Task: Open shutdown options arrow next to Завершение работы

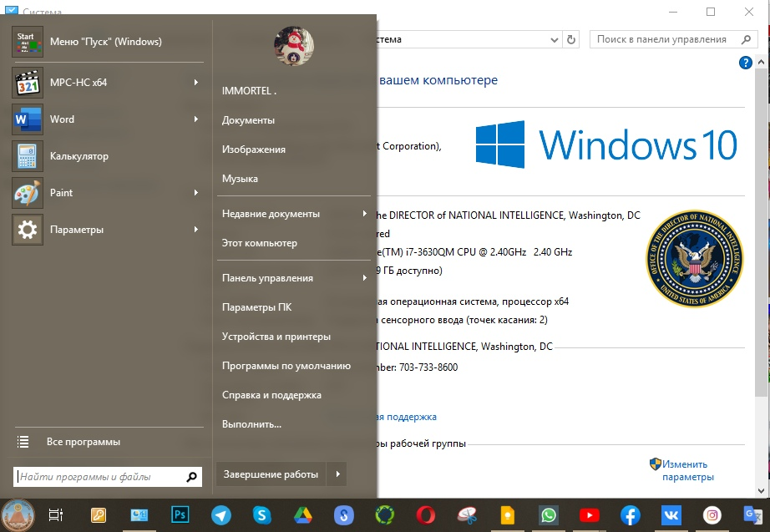Action: (x=337, y=474)
